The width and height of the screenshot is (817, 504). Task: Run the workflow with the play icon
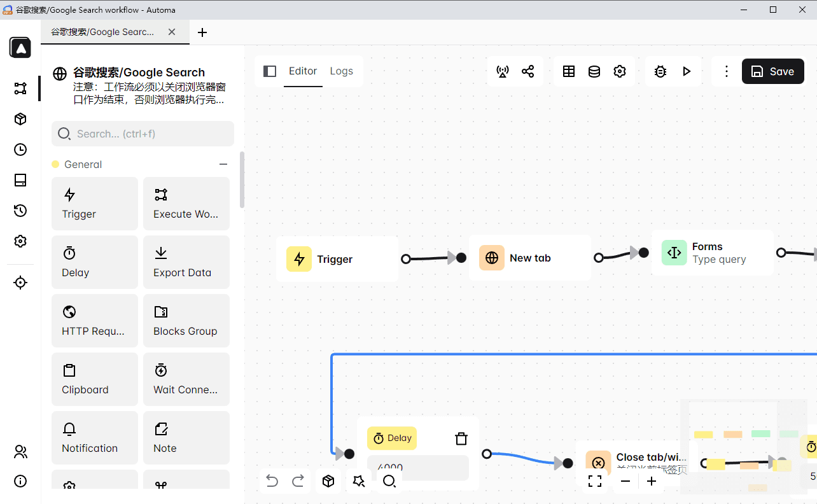[687, 71]
